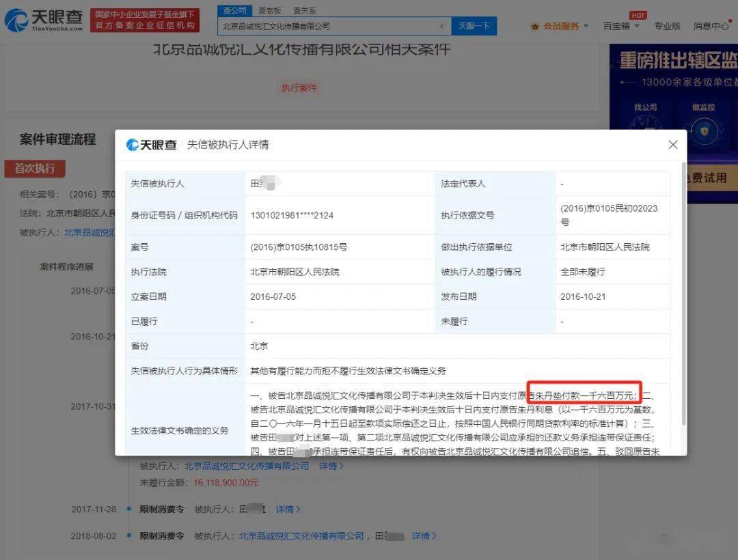Open 北京品诚悦汇 company link in 2018-08-02 row
The width and height of the screenshot is (738, 560).
tap(301, 536)
